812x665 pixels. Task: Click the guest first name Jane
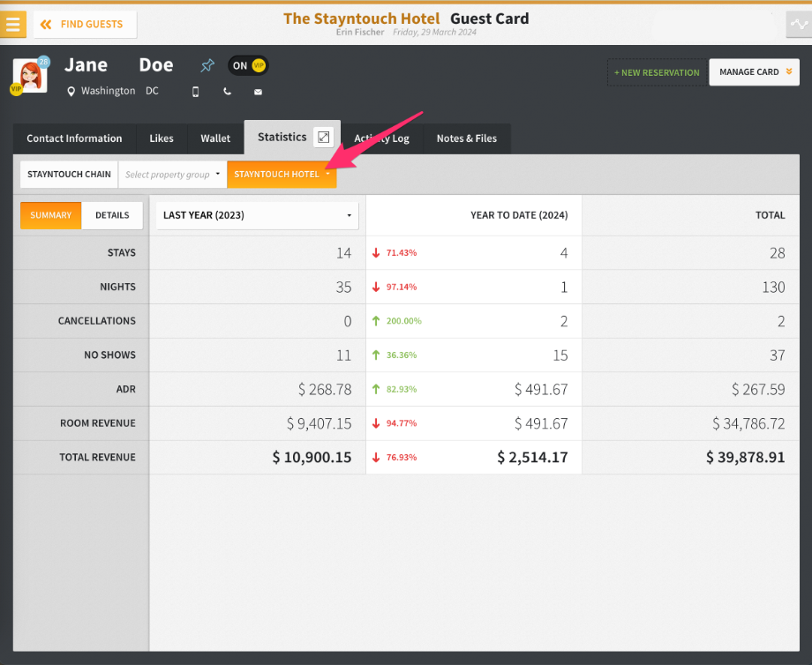coord(86,65)
